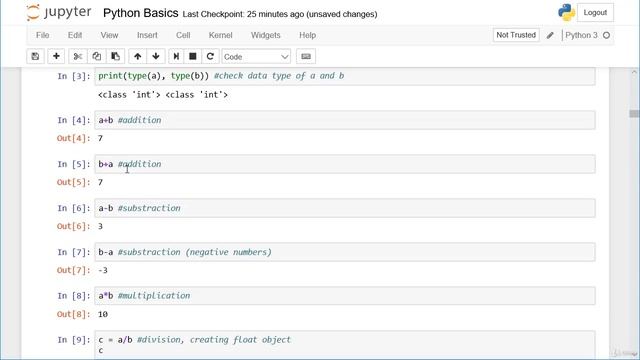Select the In [8] prompt label

point(74,296)
